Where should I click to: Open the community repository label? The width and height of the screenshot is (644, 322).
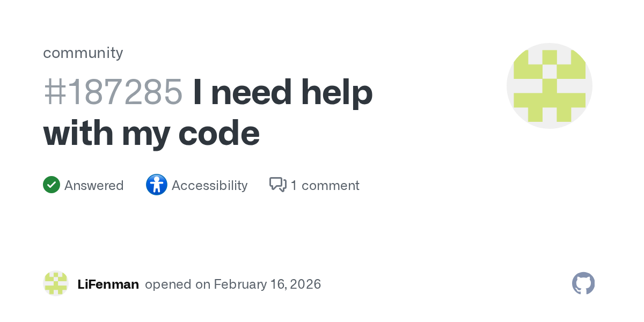(83, 53)
